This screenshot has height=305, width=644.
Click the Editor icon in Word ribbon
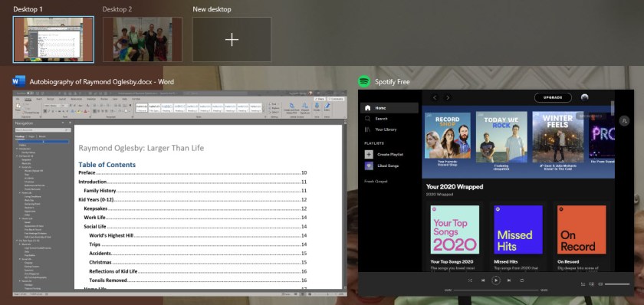coord(327,107)
